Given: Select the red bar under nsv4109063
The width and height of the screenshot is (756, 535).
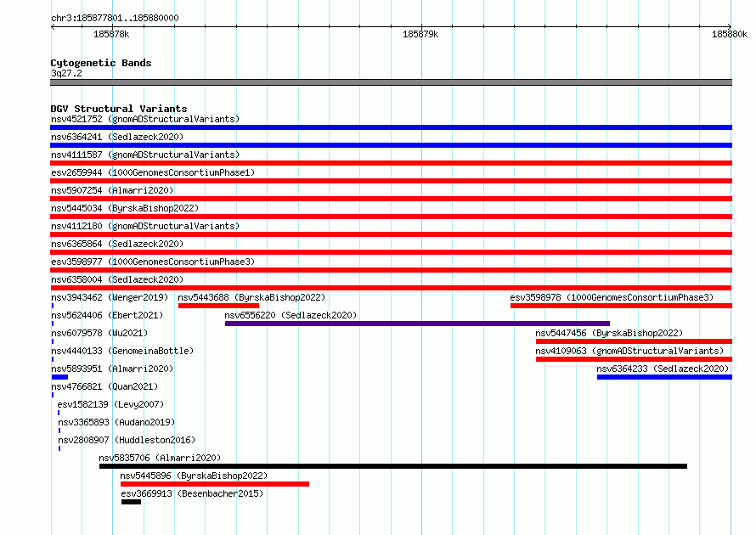Looking at the screenshot, I should pyautogui.click(x=634, y=359).
